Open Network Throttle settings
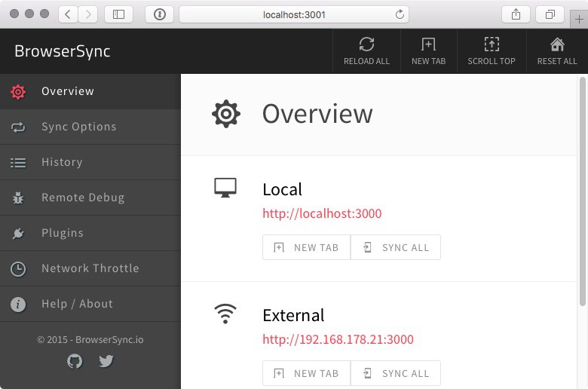This screenshot has height=389, width=588. coord(90,268)
